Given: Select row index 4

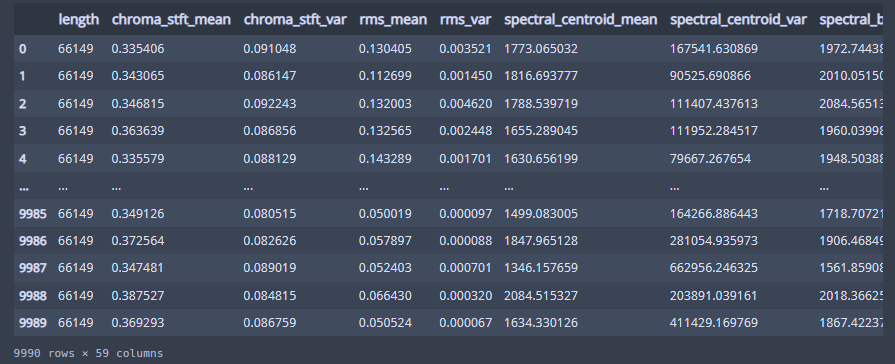Looking at the screenshot, I should [x=23, y=159].
